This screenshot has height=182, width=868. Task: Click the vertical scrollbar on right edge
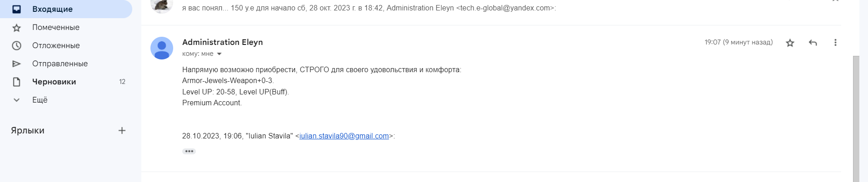click(x=856, y=119)
